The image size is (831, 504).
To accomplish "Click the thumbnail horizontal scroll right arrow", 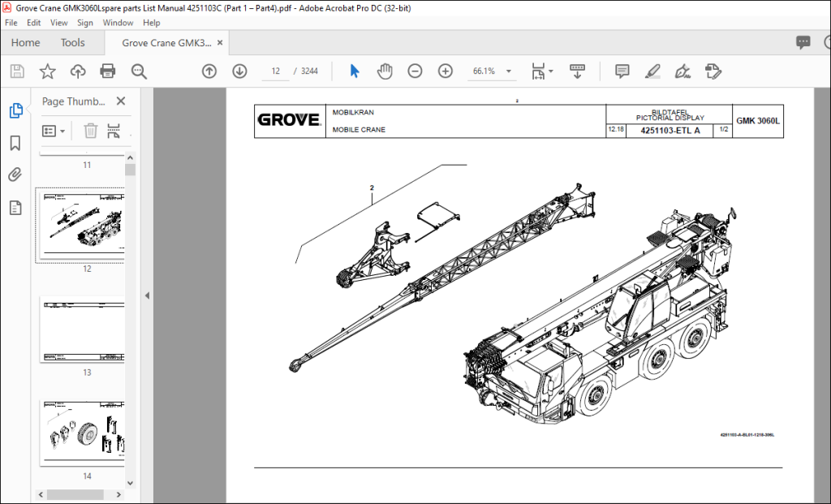I will pyautogui.click(x=118, y=494).
